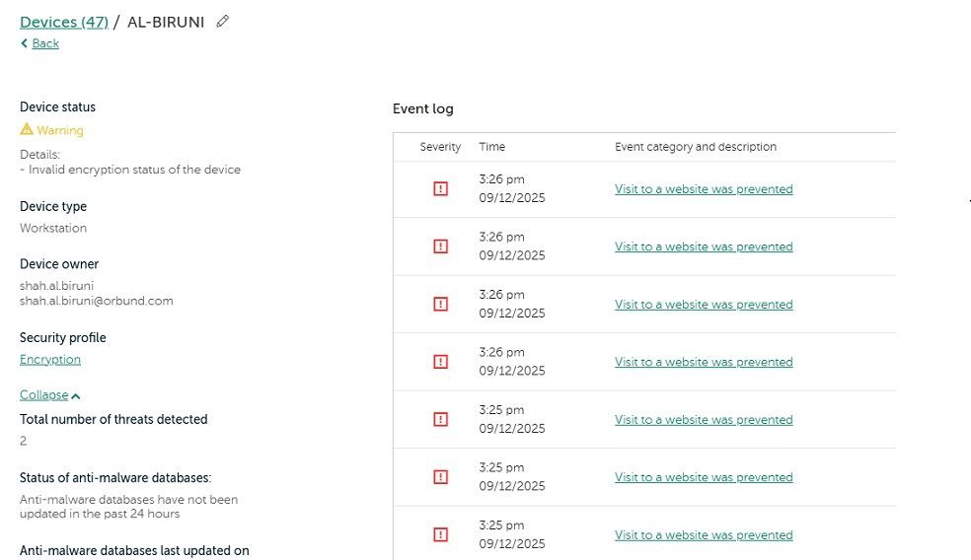Viewport: 971px width, 560px height.
Task: Open the first 'Visit to a website was prevented' event
Action: click(704, 189)
